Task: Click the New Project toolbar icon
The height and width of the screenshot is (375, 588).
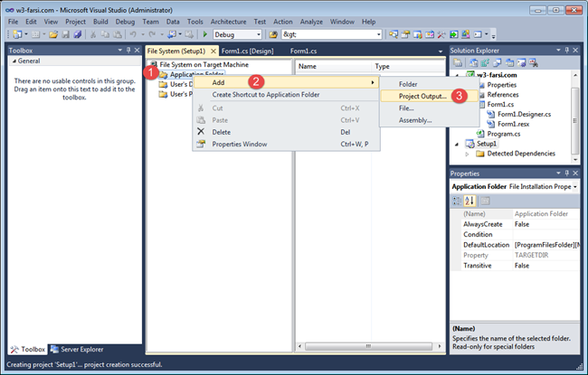Action: tap(17, 34)
